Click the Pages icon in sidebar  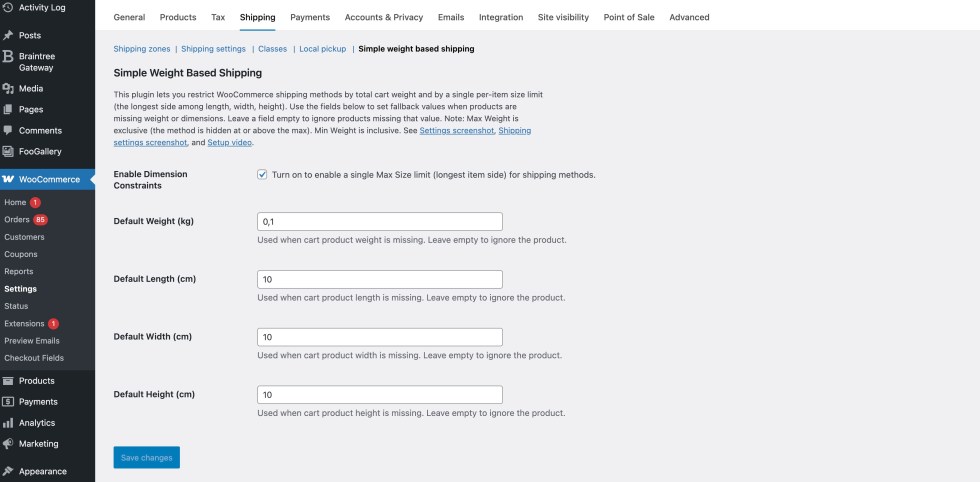(8, 109)
